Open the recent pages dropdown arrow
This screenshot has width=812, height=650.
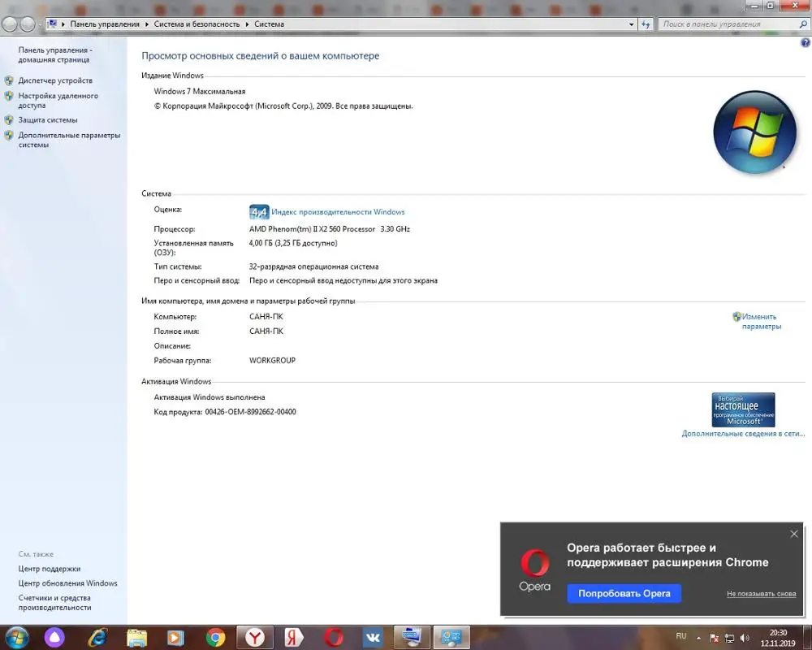coord(40,24)
